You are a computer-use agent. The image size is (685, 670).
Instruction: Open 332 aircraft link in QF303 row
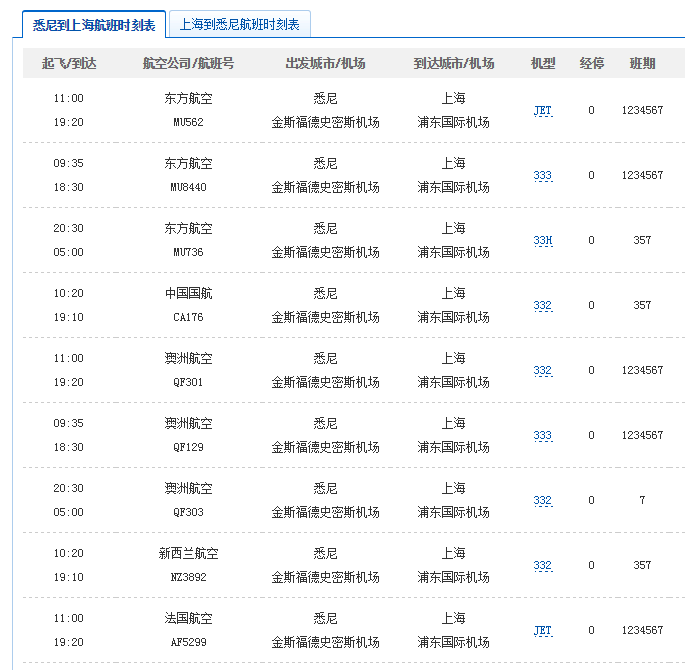[x=543, y=501]
